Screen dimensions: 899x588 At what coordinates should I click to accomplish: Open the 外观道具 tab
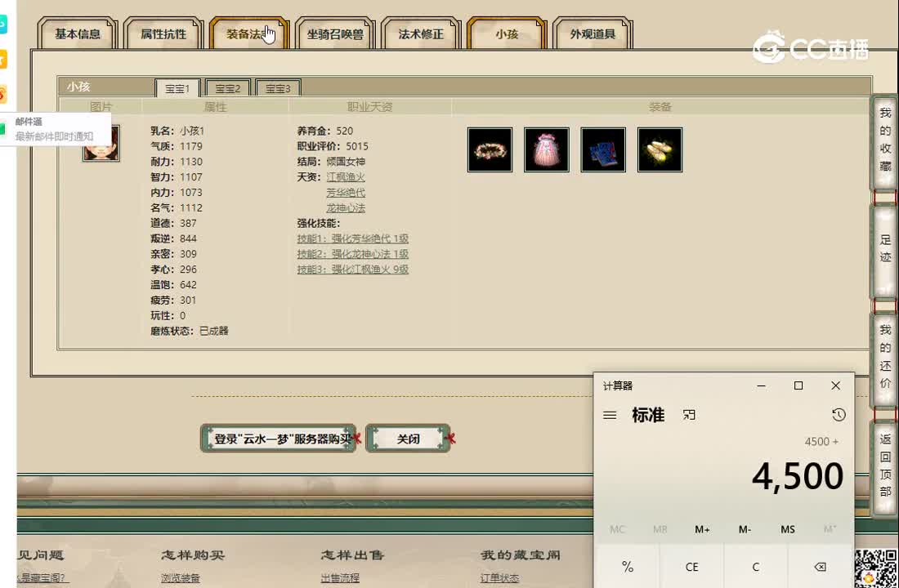[593, 33]
